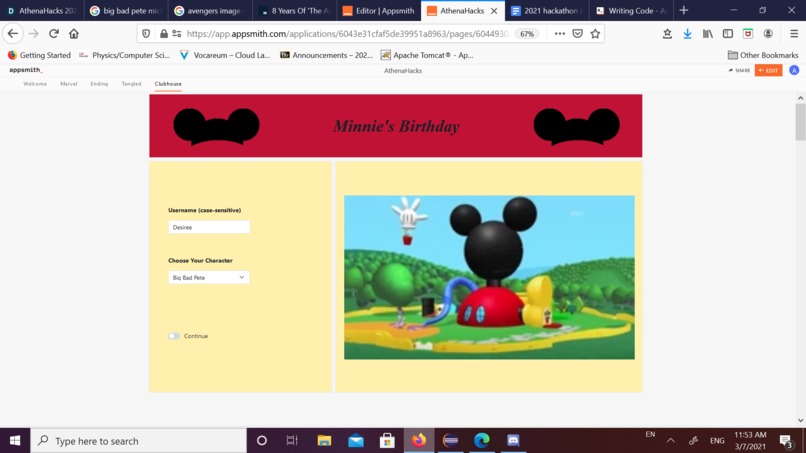Click the Share button in Appsmith header

pyautogui.click(x=739, y=70)
